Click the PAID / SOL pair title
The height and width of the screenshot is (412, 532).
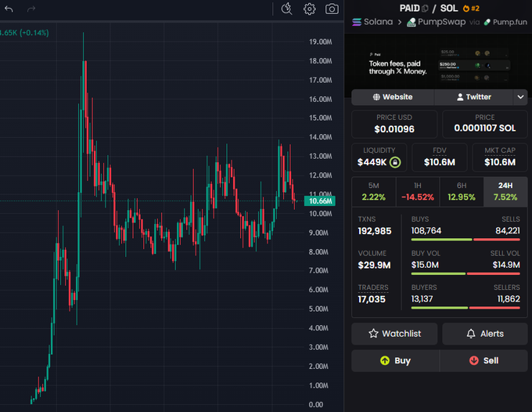(x=429, y=8)
